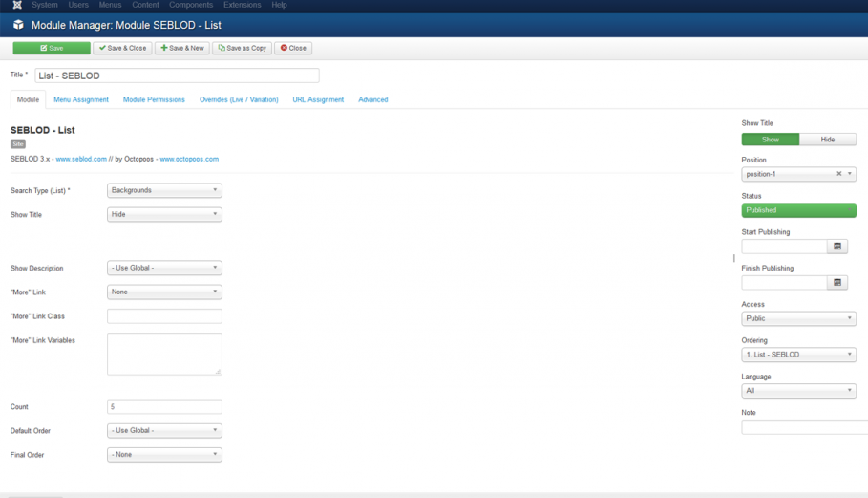The height and width of the screenshot is (498, 868).
Task: Set Show Title to Hide
Action: (x=828, y=140)
